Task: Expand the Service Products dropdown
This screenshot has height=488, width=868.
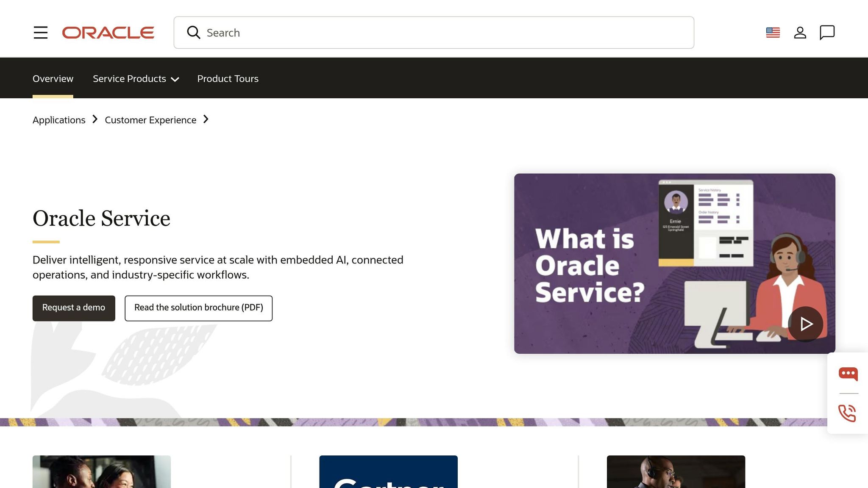Action: (136, 79)
